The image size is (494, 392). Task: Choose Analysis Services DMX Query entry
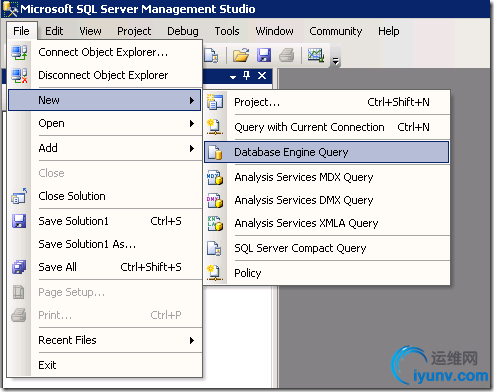[x=327, y=200]
